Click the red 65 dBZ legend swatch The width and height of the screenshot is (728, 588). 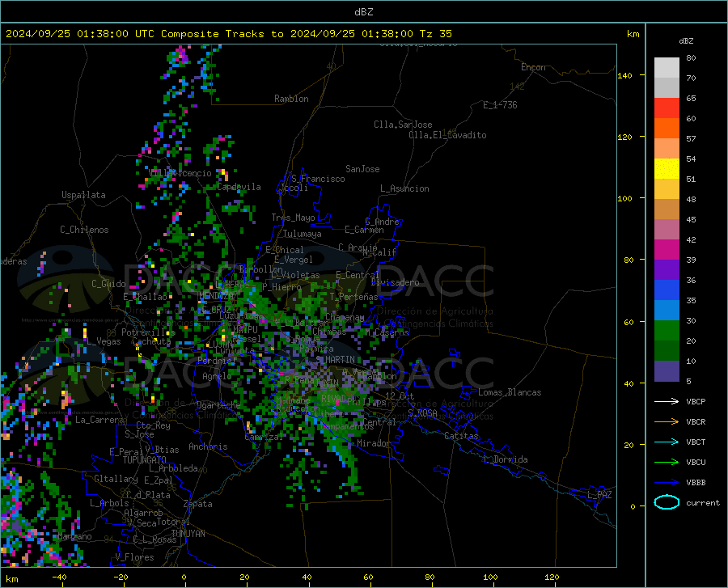(667, 108)
